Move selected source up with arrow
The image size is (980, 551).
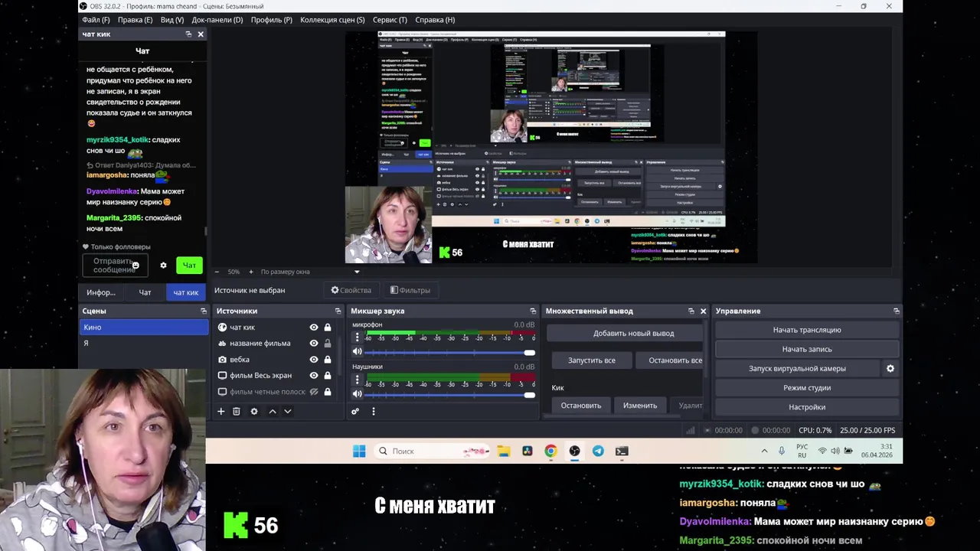tap(272, 412)
